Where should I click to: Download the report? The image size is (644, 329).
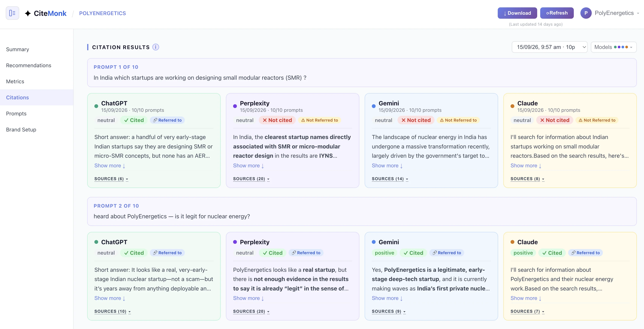pyautogui.click(x=517, y=13)
